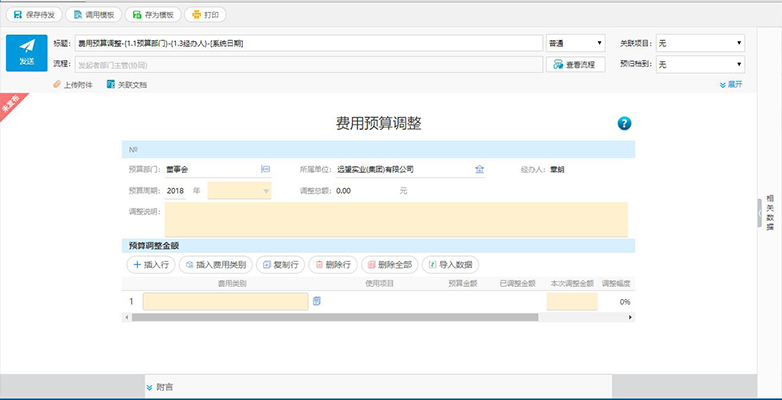Viewport: 782px width, 400px height.
Task: Click the horizontal scrollbar under the table
Action: tap(335, 317)
